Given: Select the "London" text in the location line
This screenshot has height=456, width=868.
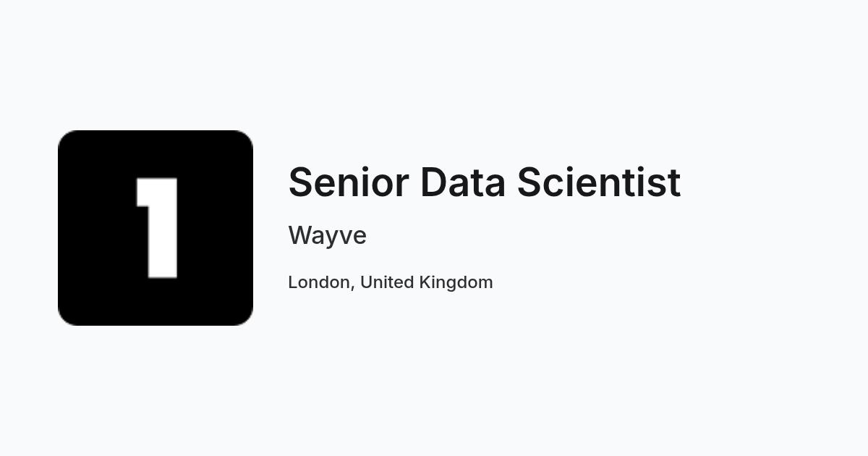Looking at the screenshot, I should click(x=319, y=282).
